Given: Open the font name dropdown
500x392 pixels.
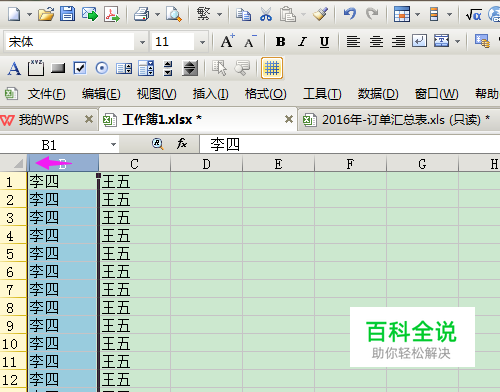Looking at the screenshot, I should click(142, 42).
